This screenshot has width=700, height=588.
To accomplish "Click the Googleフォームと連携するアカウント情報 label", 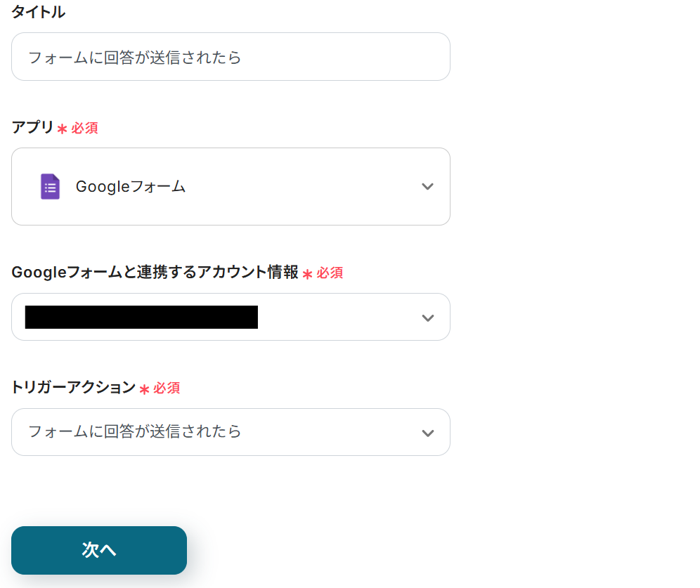I will point(155,273).
